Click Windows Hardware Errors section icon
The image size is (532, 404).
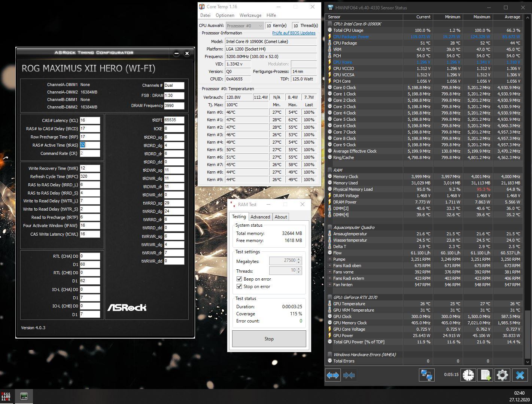point(330,355)
